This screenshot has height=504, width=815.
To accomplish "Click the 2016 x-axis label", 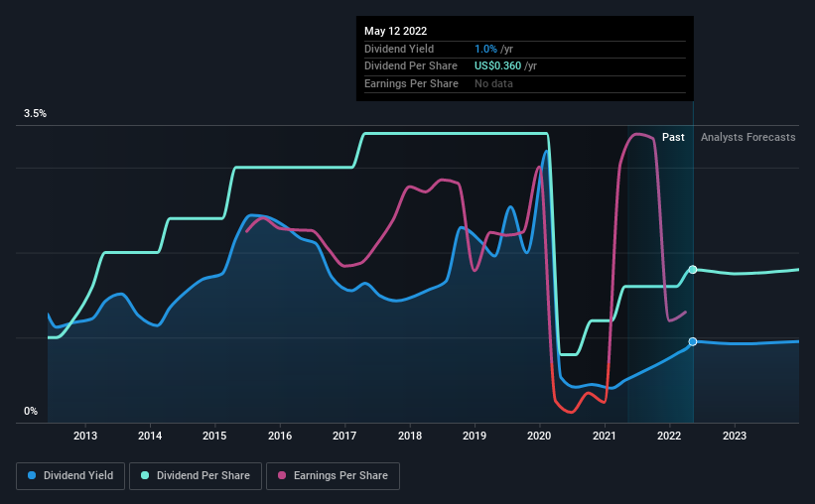I will pyautogui.click(x=280, y=436).
